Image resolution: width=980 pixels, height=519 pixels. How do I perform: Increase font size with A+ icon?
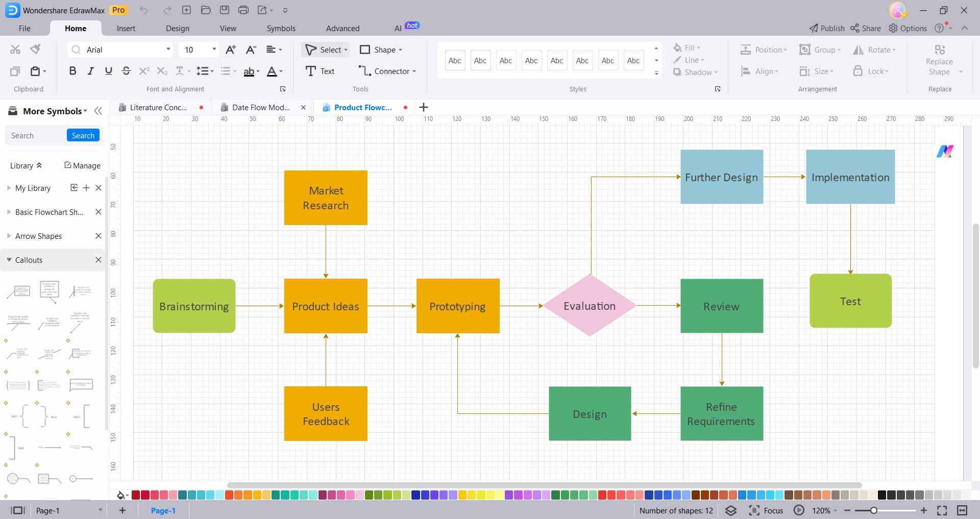231,50
